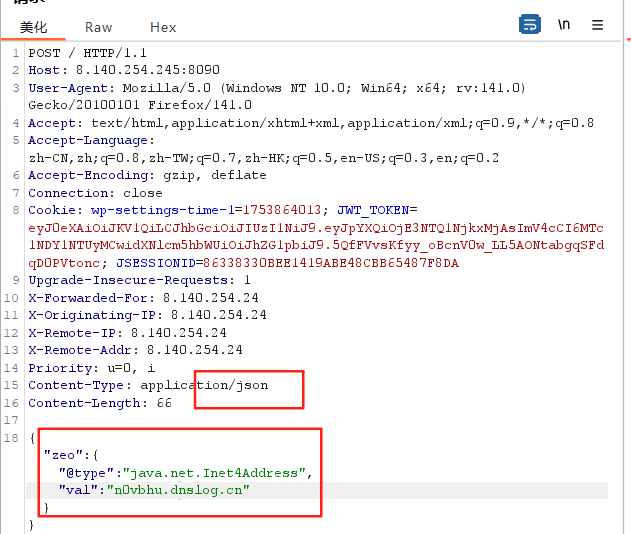631x534 pixels.
Task: Click the "@type" JSON key
Action: [x=88, y=473]
